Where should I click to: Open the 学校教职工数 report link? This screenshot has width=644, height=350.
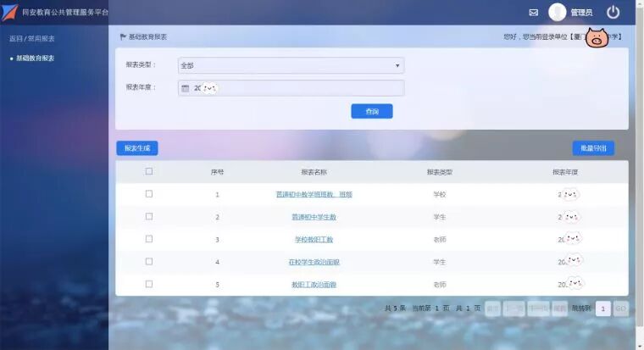tap(314, 240)
